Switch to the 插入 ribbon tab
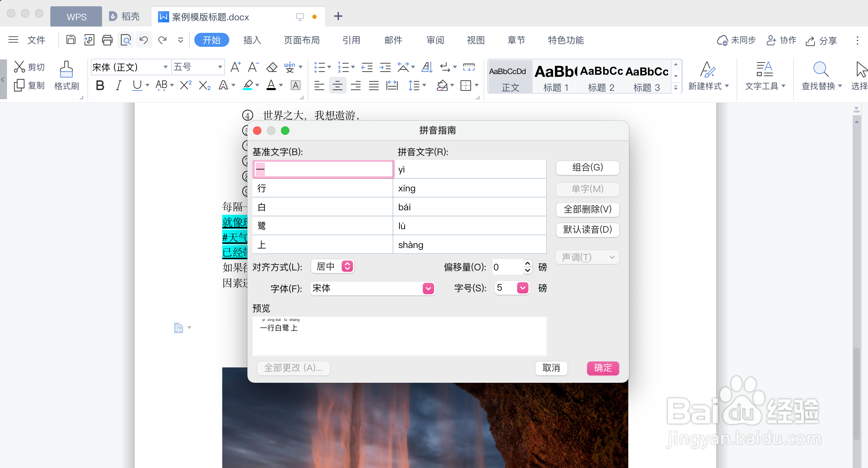This screenshot has width=868, height=468. pos(252,40)
